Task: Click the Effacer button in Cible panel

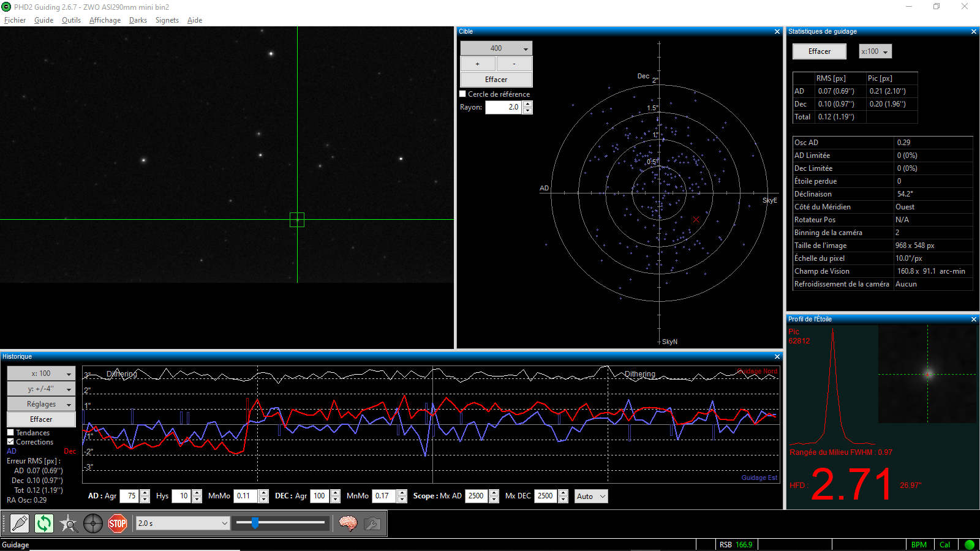Action: click(496, 80)
